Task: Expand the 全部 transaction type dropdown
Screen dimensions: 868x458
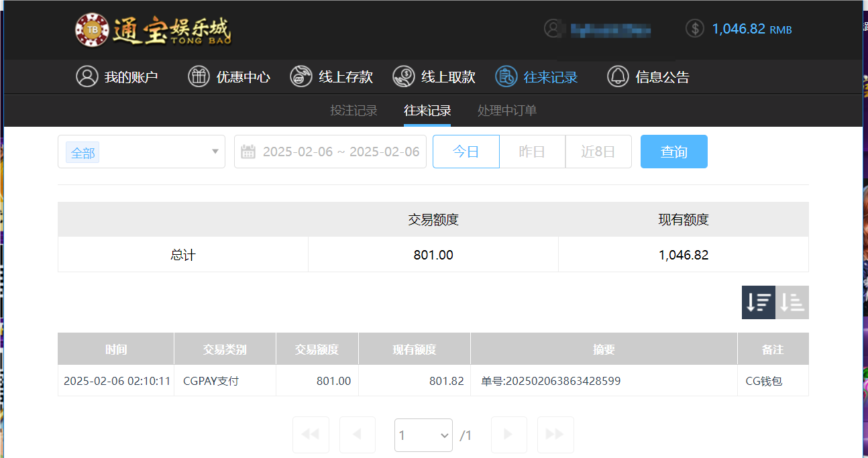Action: 141,152
